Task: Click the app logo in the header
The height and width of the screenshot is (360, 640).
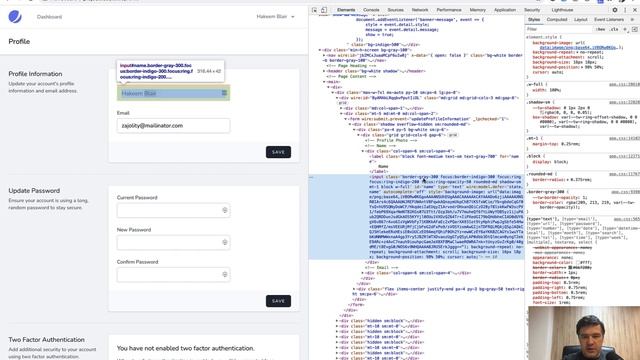Action: pyautogui.click(x=15, y=17)
